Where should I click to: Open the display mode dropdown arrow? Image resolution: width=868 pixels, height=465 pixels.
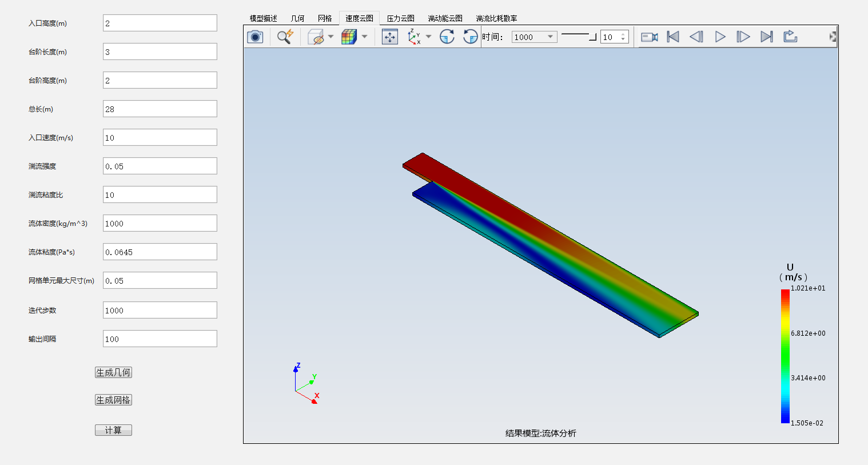364,37
